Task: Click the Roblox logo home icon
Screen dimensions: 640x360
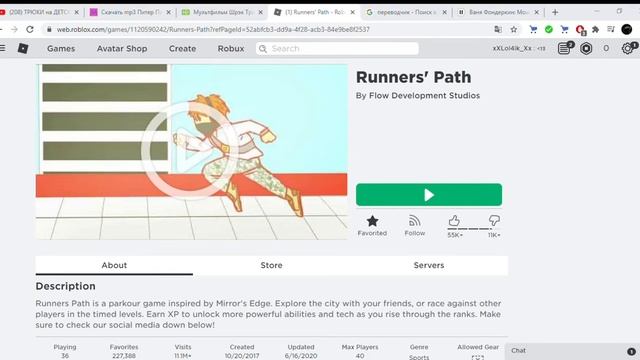Action: 23,48
